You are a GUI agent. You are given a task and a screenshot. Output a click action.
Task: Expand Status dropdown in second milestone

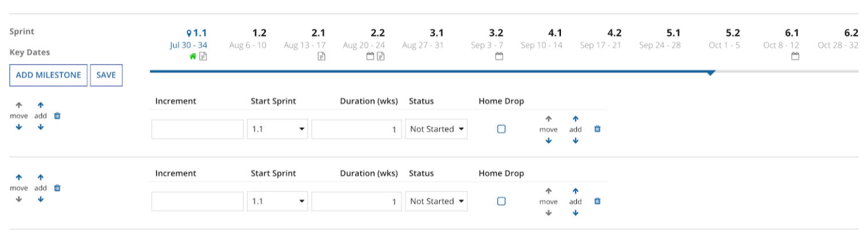click(x=436, y=201)
